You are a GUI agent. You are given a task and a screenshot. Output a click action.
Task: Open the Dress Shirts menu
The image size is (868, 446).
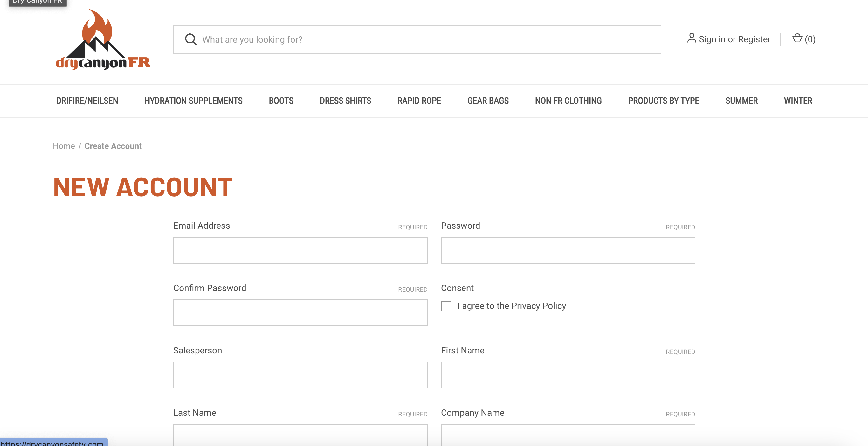point(345,101)
